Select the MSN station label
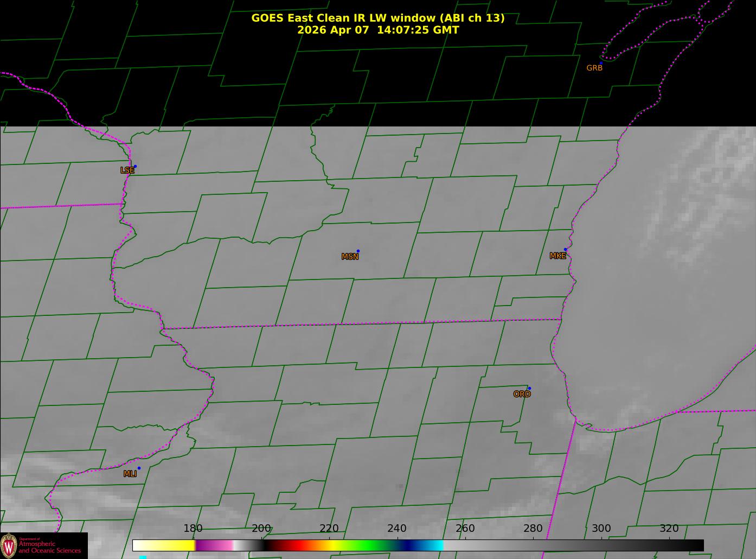 (350, 257)
